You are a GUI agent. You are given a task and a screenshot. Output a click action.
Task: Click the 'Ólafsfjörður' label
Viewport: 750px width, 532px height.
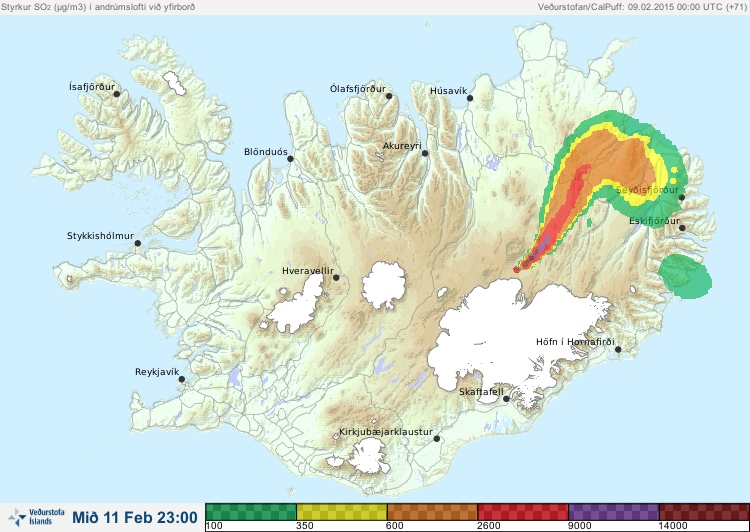tap(358, 89)
